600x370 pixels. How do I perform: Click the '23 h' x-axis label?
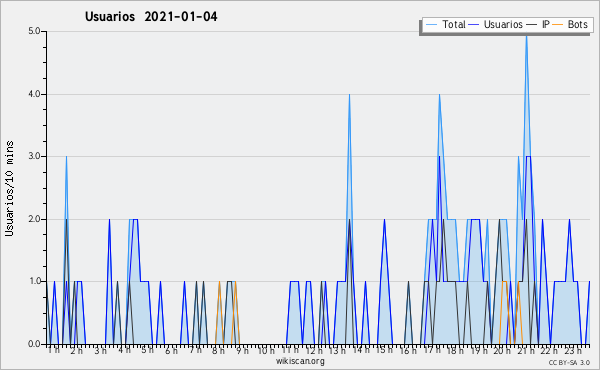[x=573, y=350]
